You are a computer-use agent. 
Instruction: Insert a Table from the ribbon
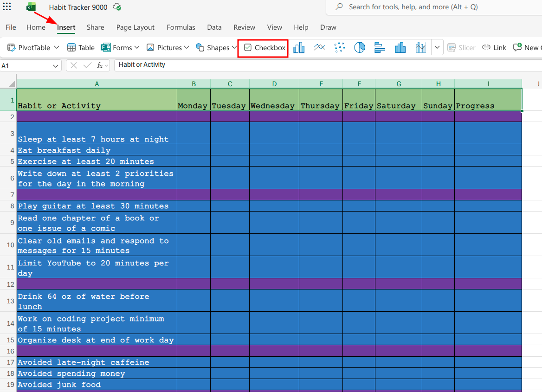pyautogui.click(x=81, y=48)
